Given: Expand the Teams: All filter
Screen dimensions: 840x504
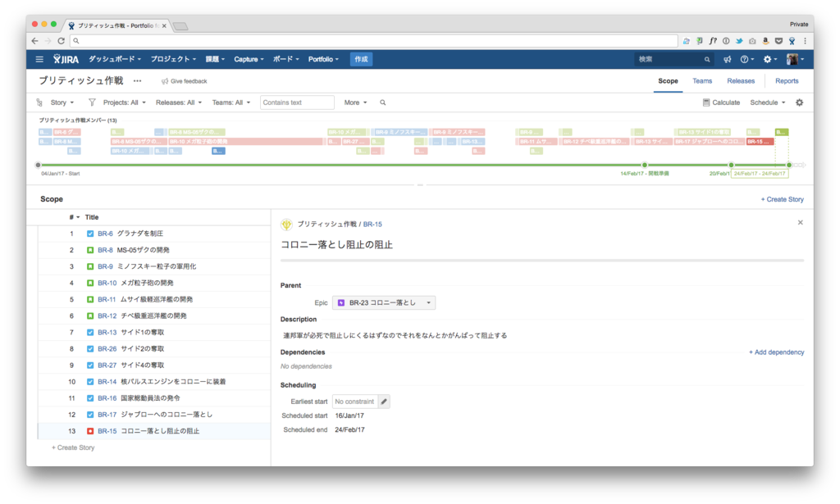Looking at the screenshot, I should [x=231, y=102].
